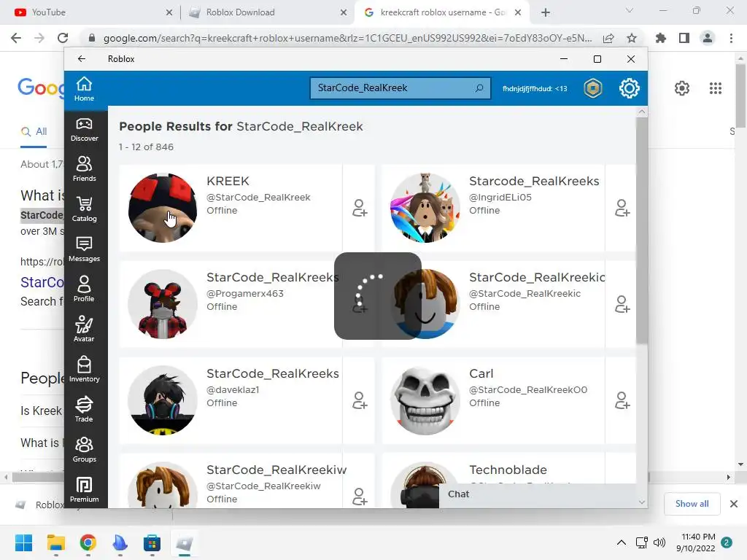
Task: Click the Roblox app back arrow
Action: [x=82, y=58]
